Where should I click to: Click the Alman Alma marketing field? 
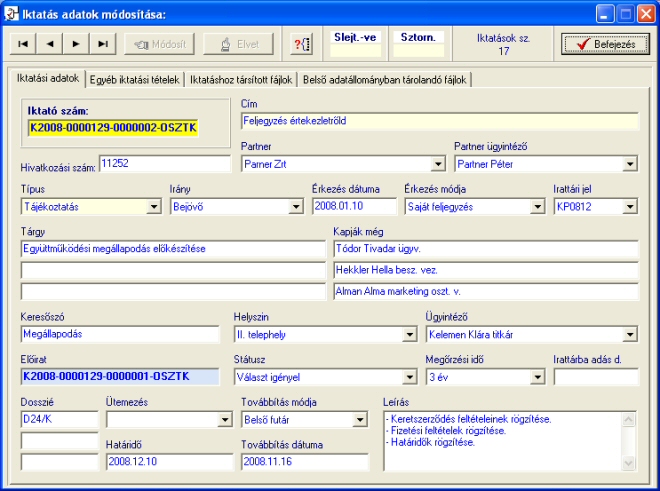(x=486, y=291)
